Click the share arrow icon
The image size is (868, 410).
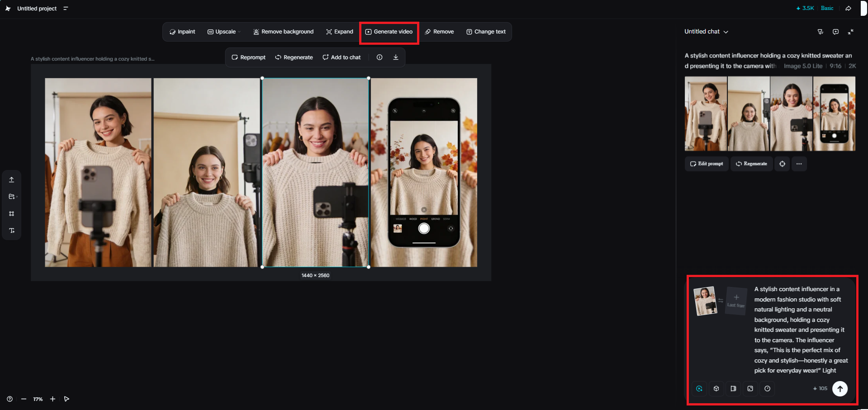click(x=849, y=8)
